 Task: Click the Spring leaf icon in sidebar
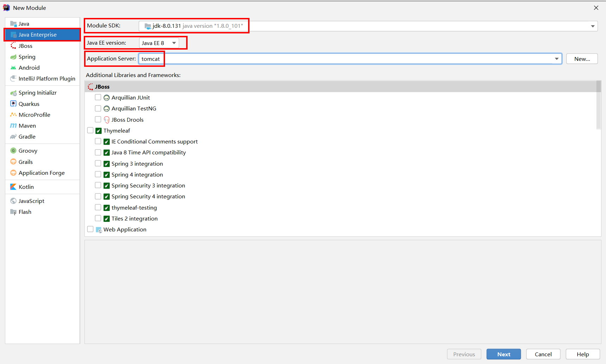click(13, 57)
